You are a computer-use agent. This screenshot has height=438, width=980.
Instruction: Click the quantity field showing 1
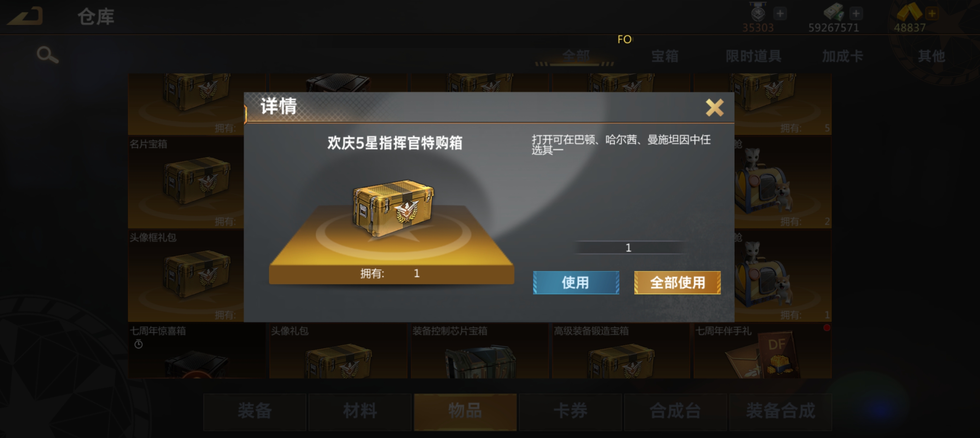click(x=629, y=248)
